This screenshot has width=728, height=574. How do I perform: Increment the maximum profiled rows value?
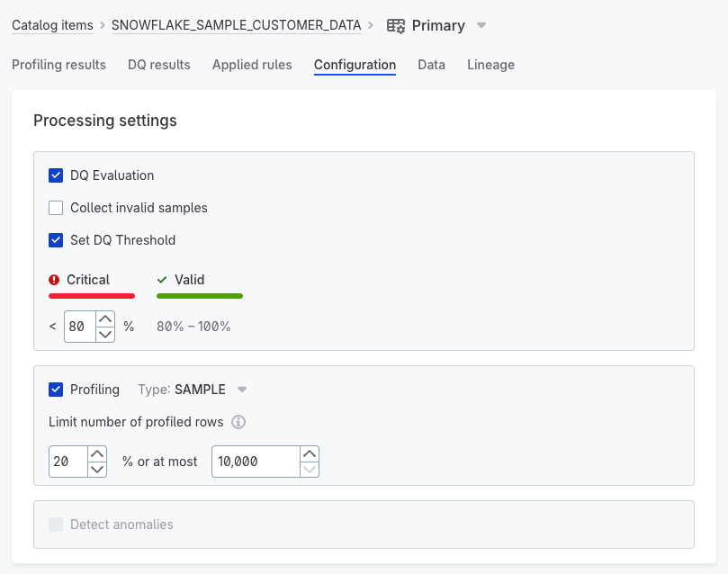(x=309, y=454)
